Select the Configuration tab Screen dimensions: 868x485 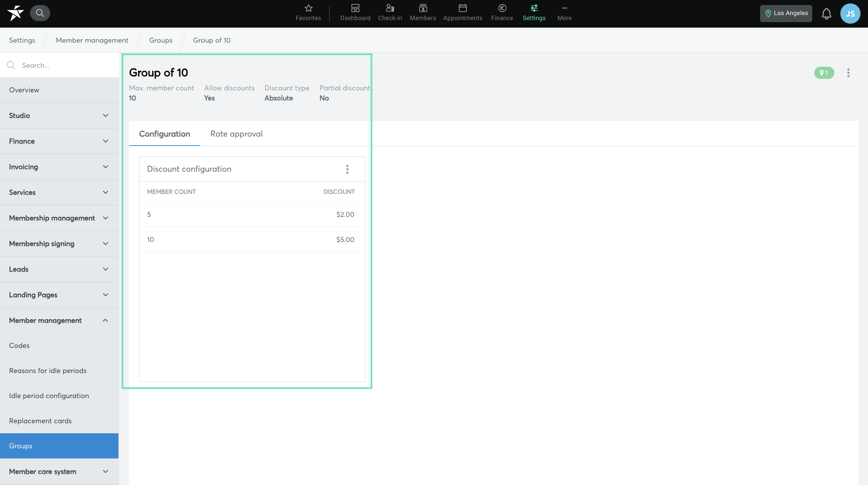click(x=165, y=134)
